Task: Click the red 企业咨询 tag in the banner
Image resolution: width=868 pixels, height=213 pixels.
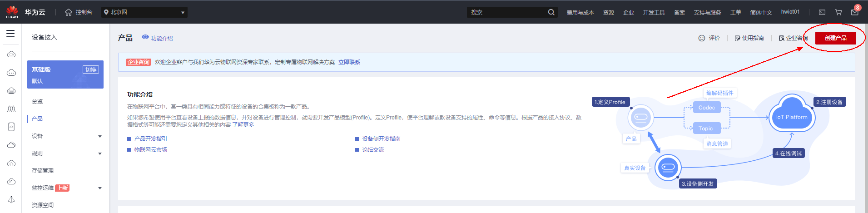Action: pos(139,62)
